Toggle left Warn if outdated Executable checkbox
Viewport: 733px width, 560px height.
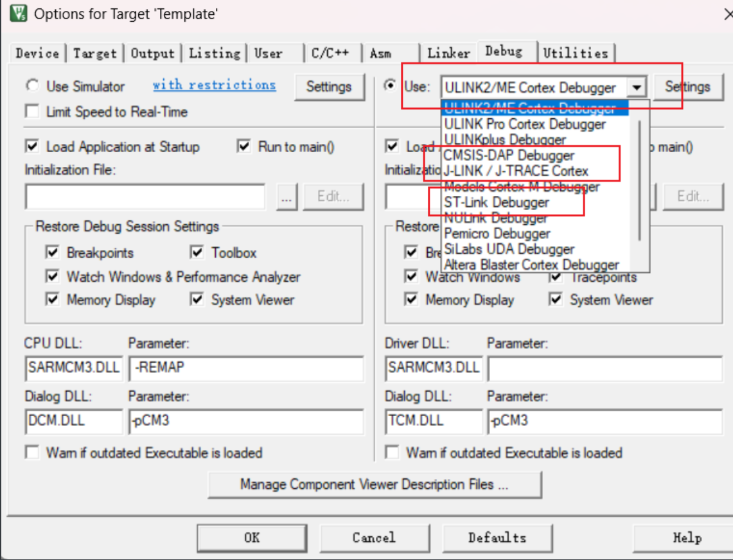click(32, 453)
